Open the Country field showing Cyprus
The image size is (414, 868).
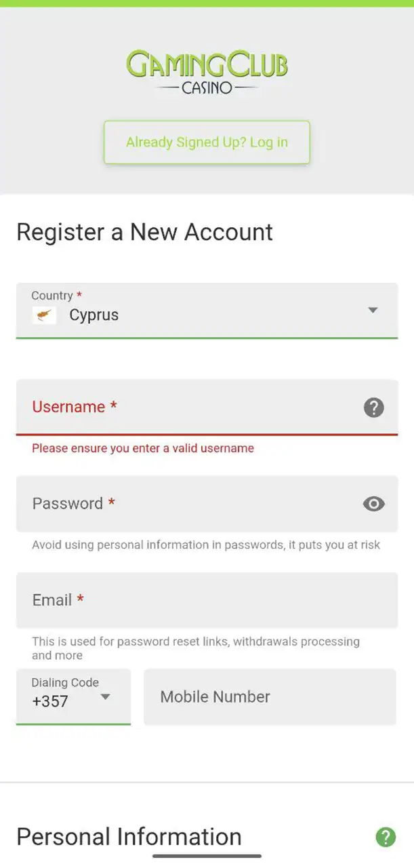coord(203,311)
